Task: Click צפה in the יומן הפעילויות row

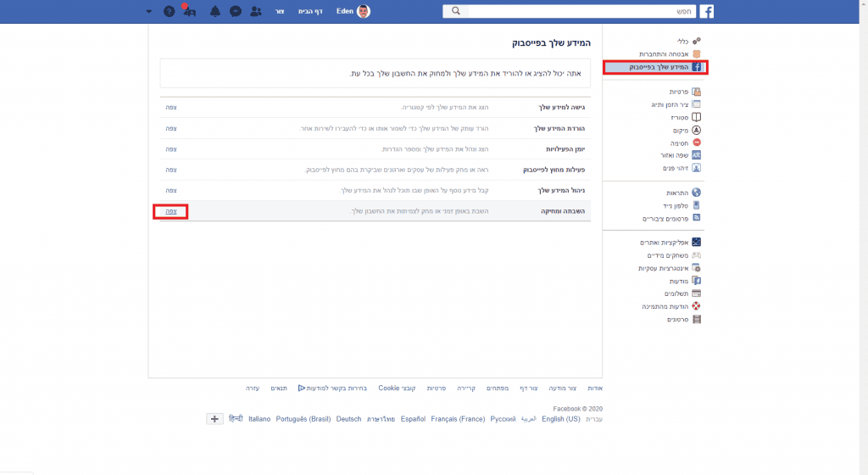Action: pyautogui.click(x=171, y=149)
